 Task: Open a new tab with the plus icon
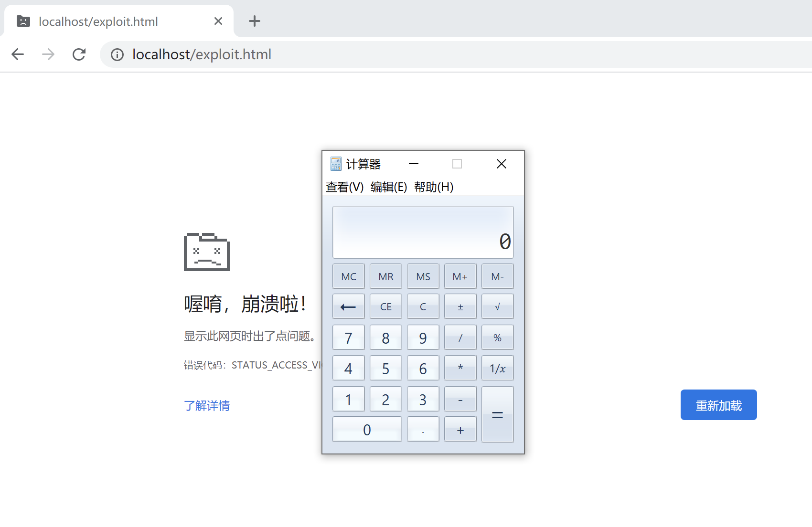(x=255, y=21)
